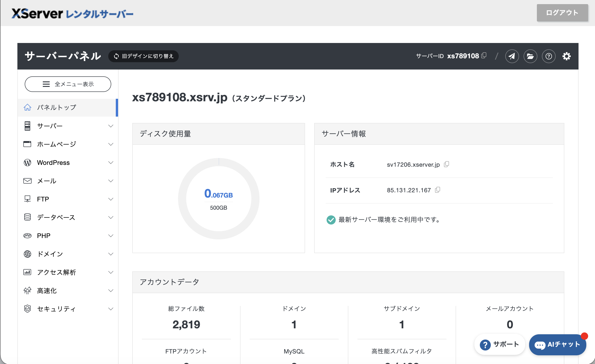This screenshot has width=595, height=364.
Task: Click the globe icon for ドメイン
Action: pyautogui.click(x=27, y=254)
